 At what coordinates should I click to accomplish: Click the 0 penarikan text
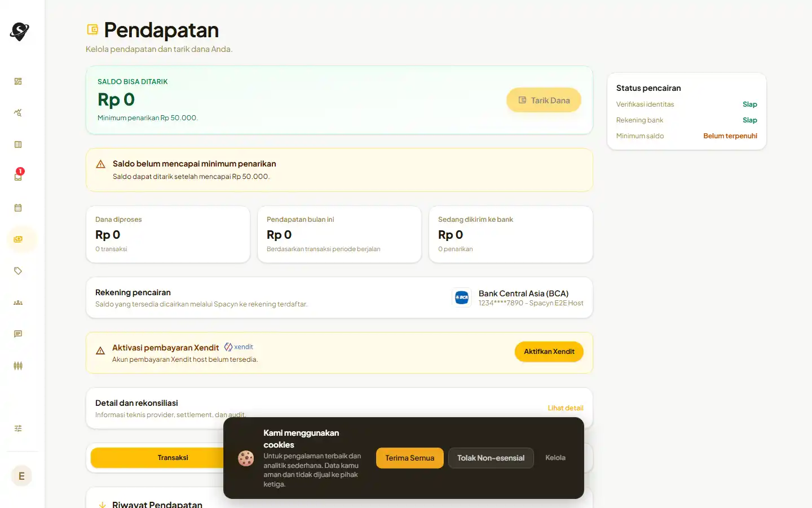coord(456,249)
